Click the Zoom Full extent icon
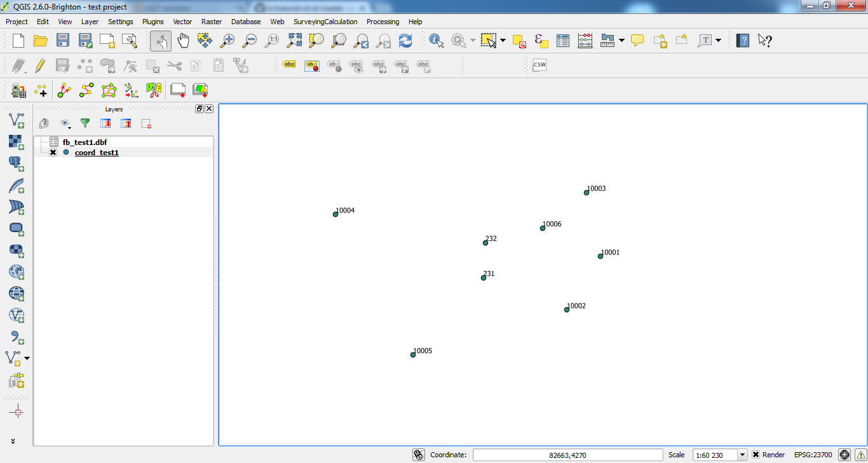 coord(294,41)
